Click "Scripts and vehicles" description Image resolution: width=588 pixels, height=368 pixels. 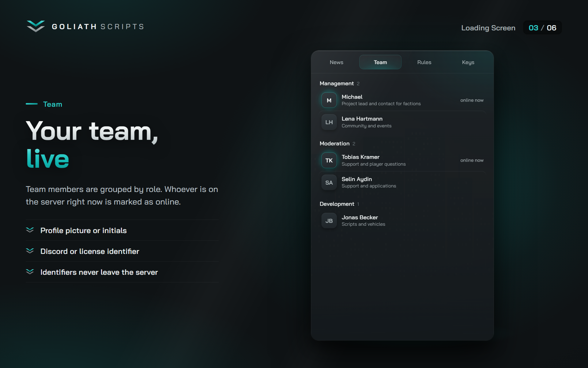click(364, 224)
